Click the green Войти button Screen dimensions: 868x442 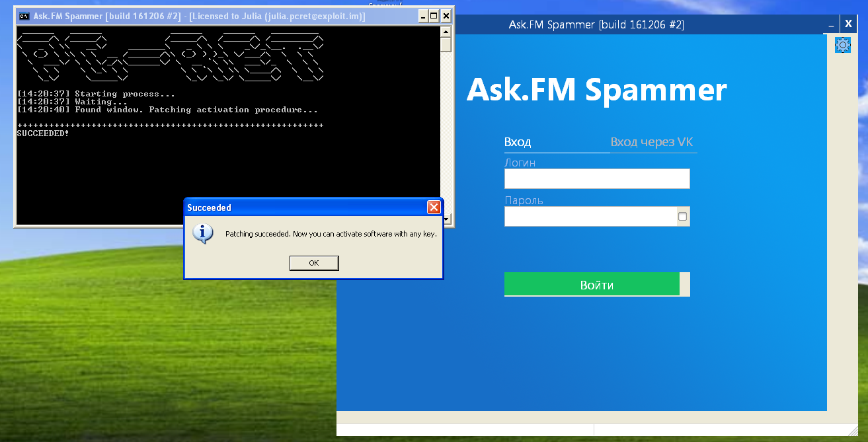pyautogui.click(x=592, y=285)
